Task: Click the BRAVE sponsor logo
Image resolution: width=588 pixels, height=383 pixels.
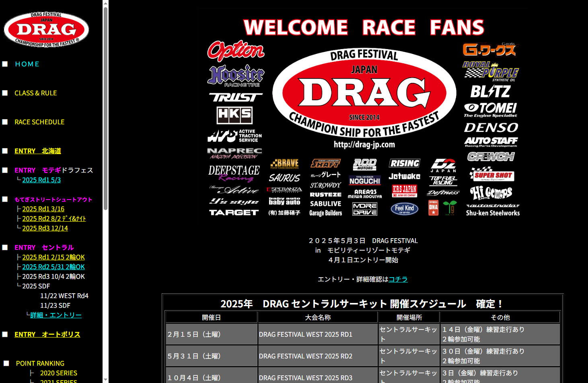Action: click(x=284, y=163)
